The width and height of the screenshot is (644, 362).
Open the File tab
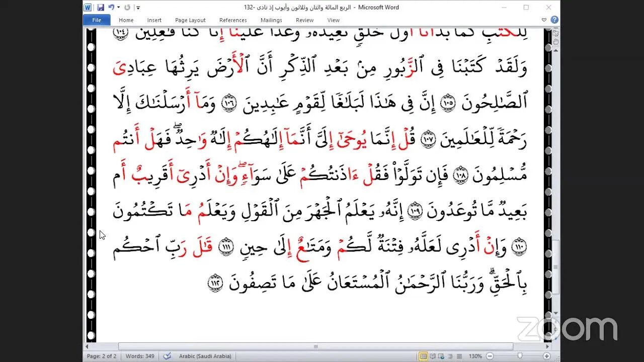tap(97, 20)
